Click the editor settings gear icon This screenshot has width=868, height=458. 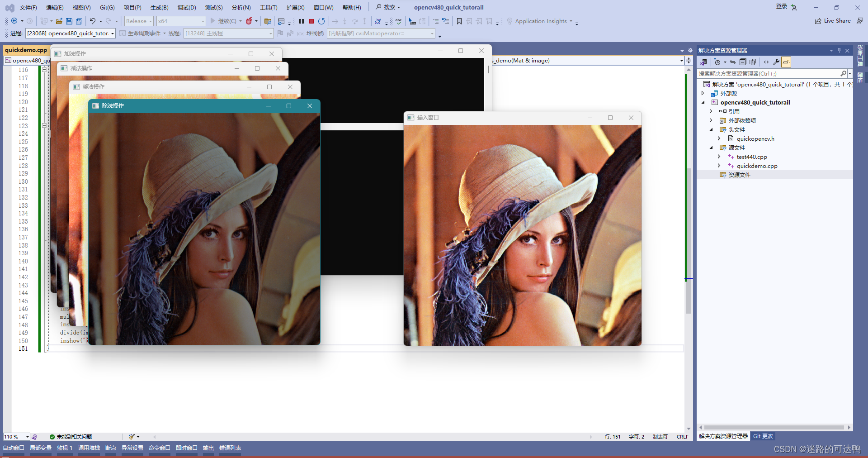point(690,50)
